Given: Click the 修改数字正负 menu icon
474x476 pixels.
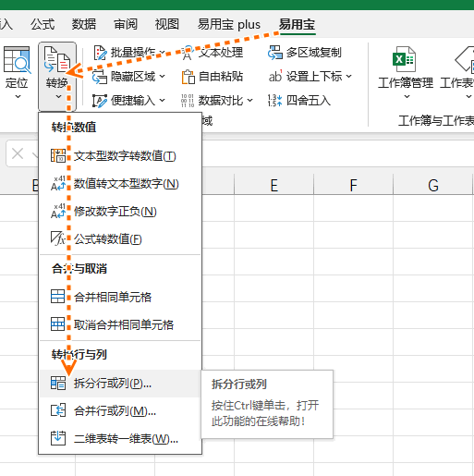Looking at the screenshot, I should point(58,212).
